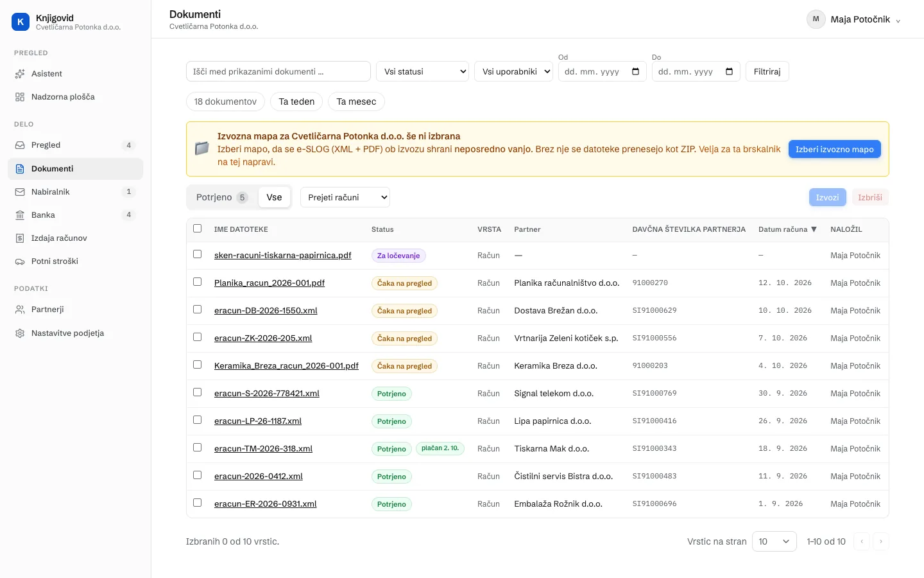Image resolution: width=924 pixels, height=578 pixels.
Task: Click Izberi izvozno mapo button
Action: coord(835,149)
